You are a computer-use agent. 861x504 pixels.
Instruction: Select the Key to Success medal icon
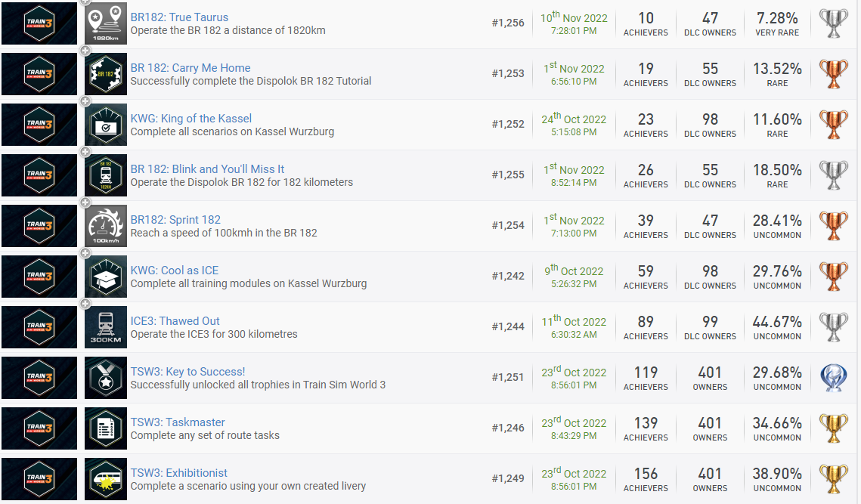click(106, 378)
